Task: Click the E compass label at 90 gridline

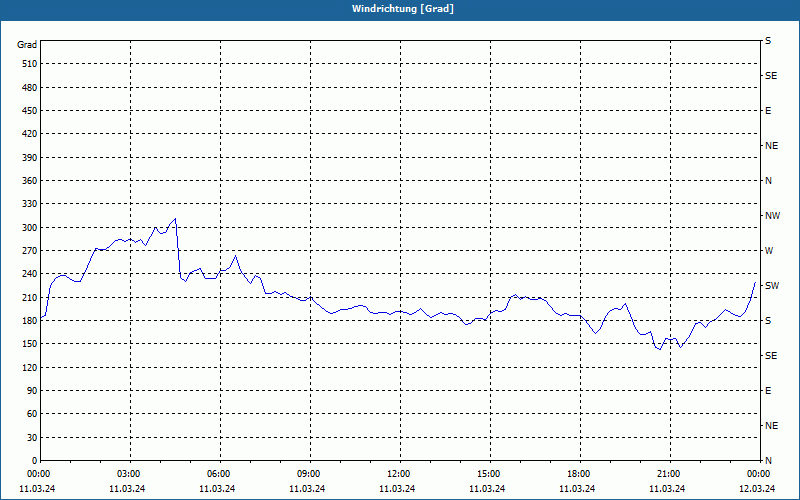Action: point(768,391)
